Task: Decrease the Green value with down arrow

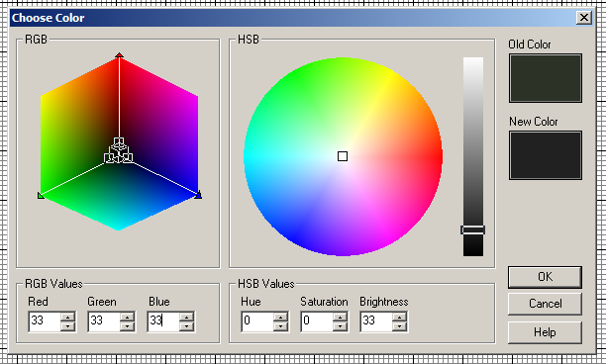Action: [127, 326]
